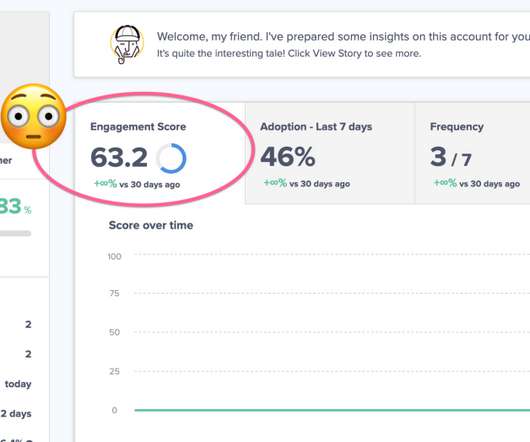Click the +∞% change under Engagement Score

tap(105, 184)
